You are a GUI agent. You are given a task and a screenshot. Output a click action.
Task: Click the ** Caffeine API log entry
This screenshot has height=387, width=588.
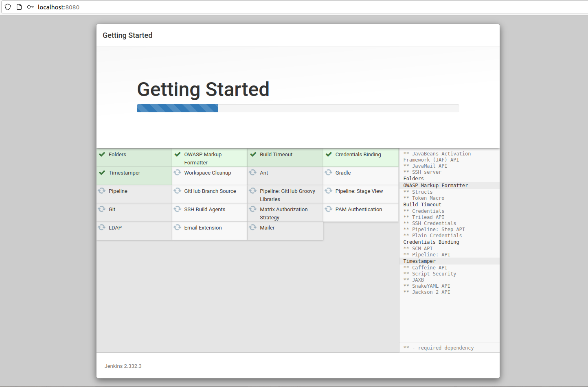pyautogui.click(x=425, y=268)
